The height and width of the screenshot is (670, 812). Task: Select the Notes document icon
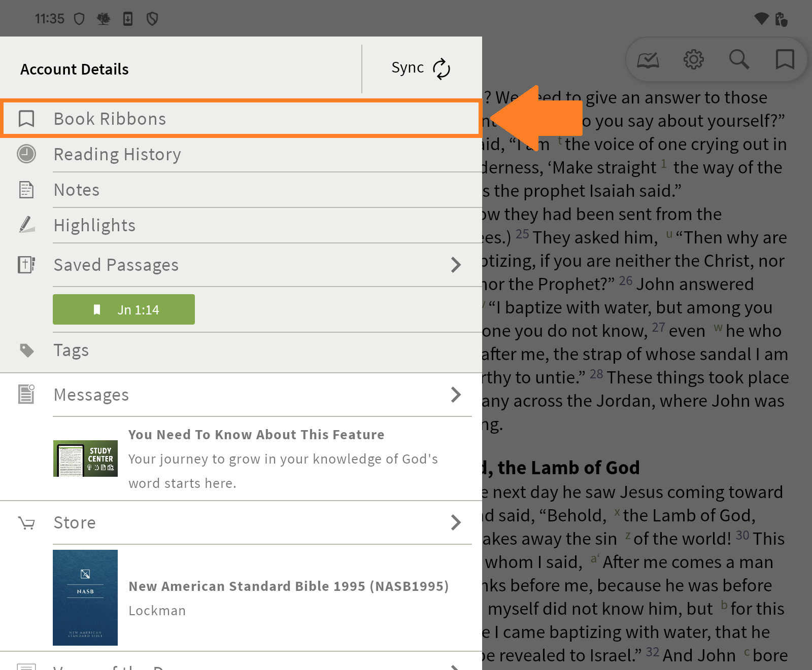tap(26, 190)
